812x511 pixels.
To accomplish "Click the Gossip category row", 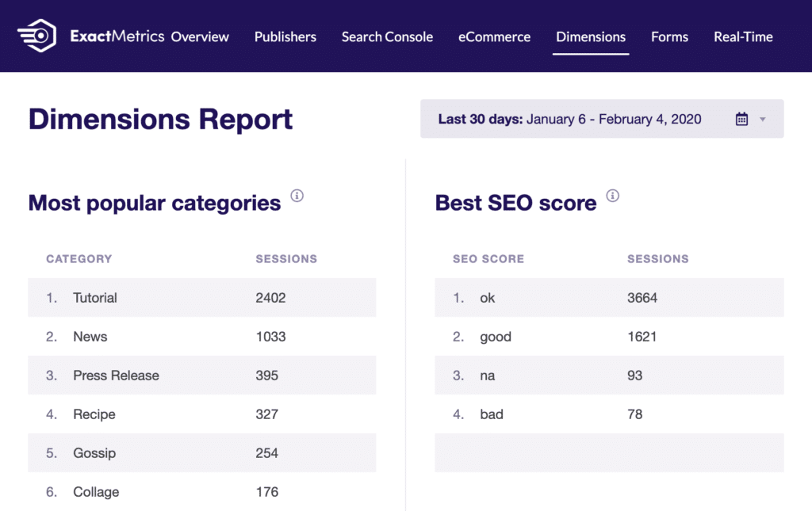I will [201, 453].
